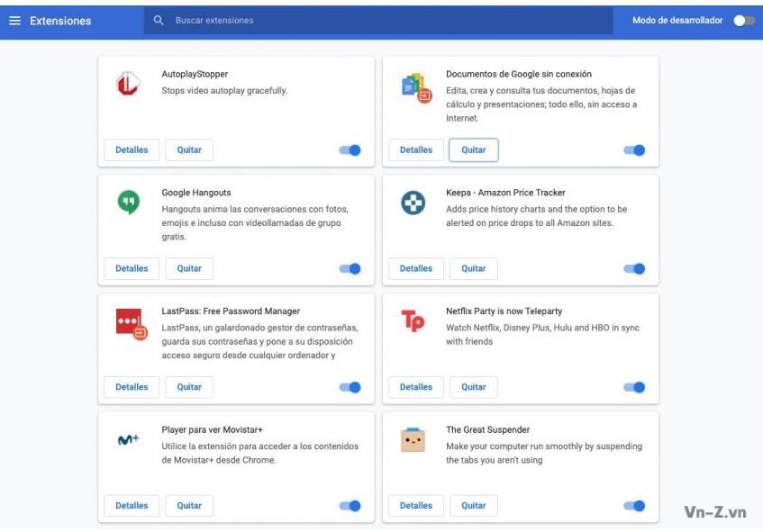This screenshot has width=763, height=532.
Task: Disable The Great Suspender toggle
Action: coord(634,506)
